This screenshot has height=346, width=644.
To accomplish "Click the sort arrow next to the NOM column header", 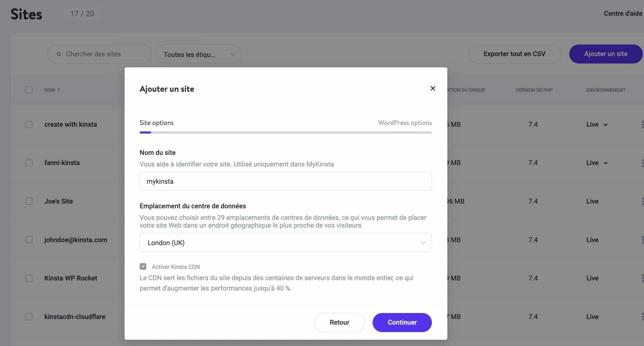I will 59,90.
